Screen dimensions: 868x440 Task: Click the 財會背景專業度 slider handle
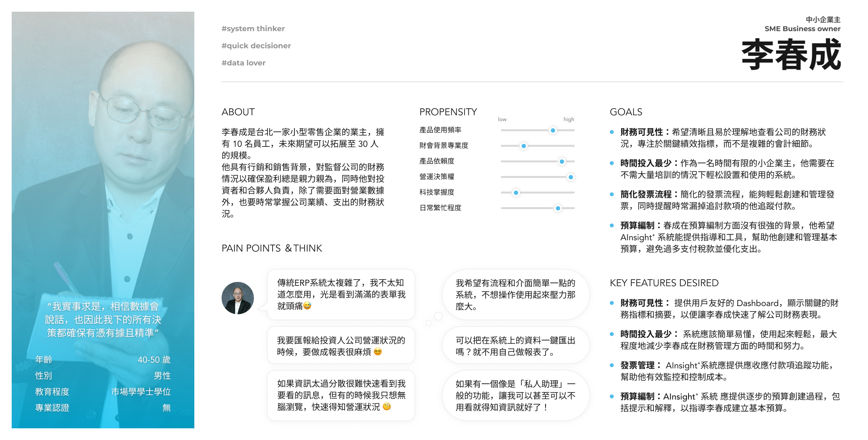[x=524, y=146]
